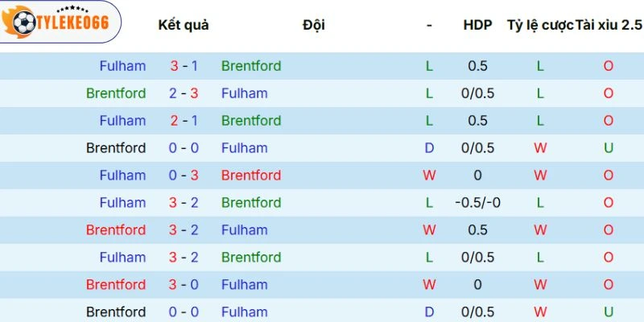Viewport: 644px width, 322px height.
Task: Select the Đội column header
Action: (314, 25)
